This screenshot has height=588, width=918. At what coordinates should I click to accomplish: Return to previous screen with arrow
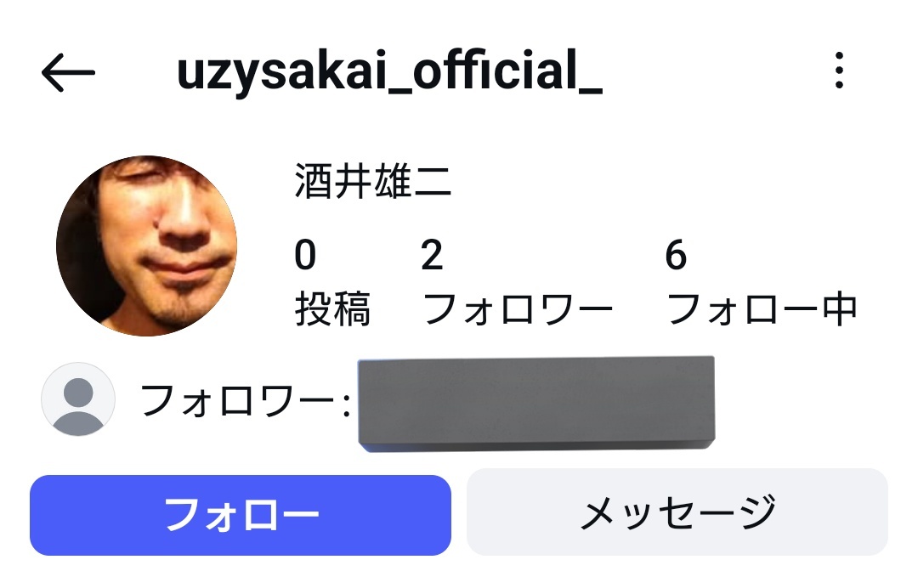(68, 72)
